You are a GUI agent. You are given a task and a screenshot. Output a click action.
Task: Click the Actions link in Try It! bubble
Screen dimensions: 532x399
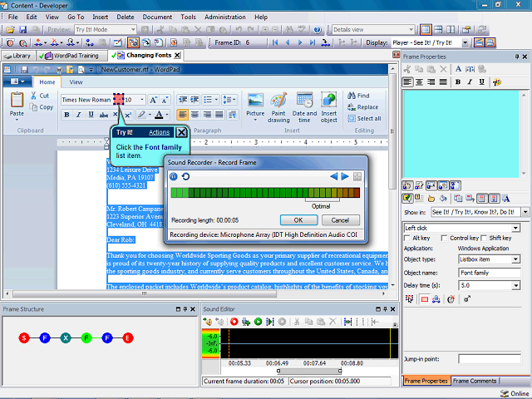(x=159, y=132)
